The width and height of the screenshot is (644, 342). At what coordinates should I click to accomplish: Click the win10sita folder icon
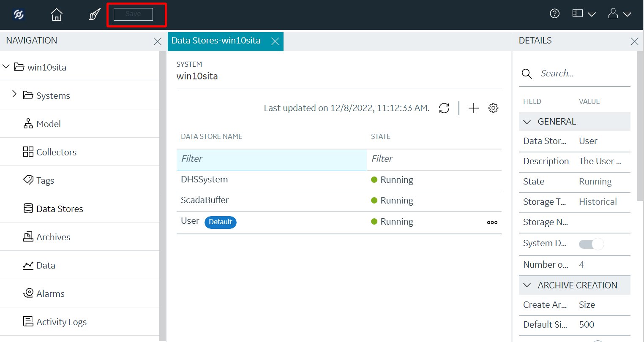click(19, 67)
